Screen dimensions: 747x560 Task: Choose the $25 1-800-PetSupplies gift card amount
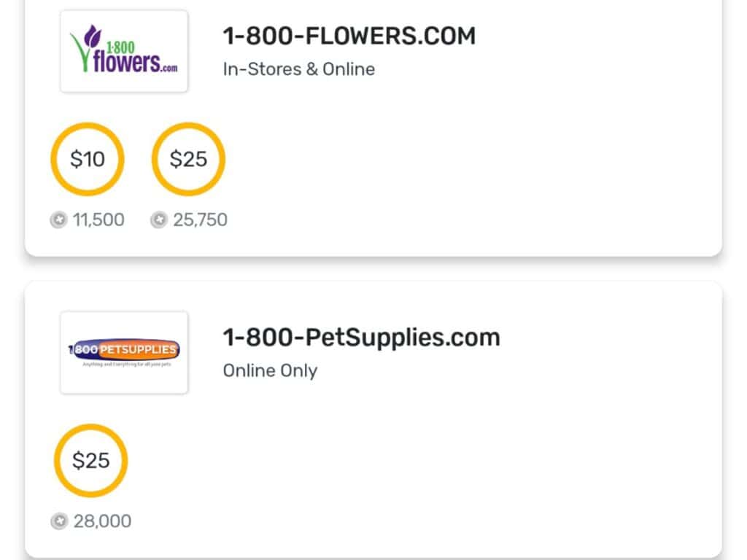point(91,461)
